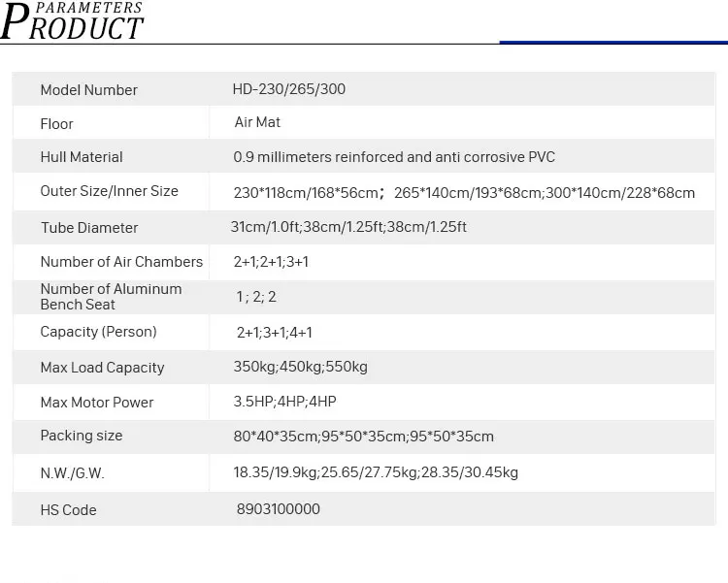
Task: Select Number of Air Chambers label
Action: 121,261
